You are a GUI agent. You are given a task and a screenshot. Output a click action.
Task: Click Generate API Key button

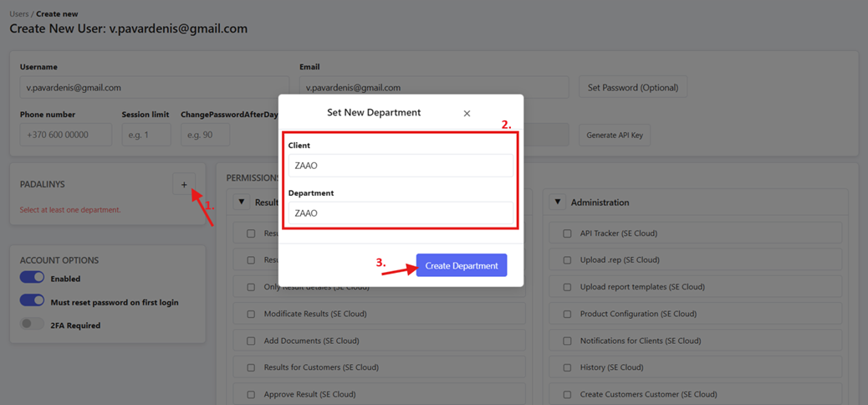pos(615,136)
